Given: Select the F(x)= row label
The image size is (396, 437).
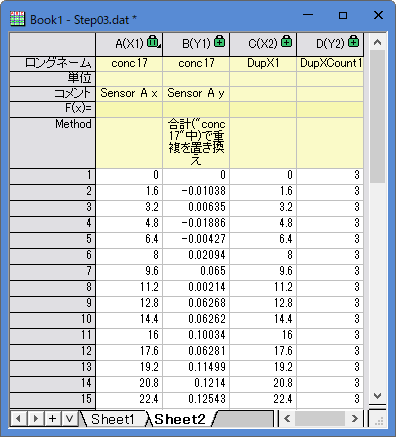Looking at the screenshot, I should coord(53,109).
